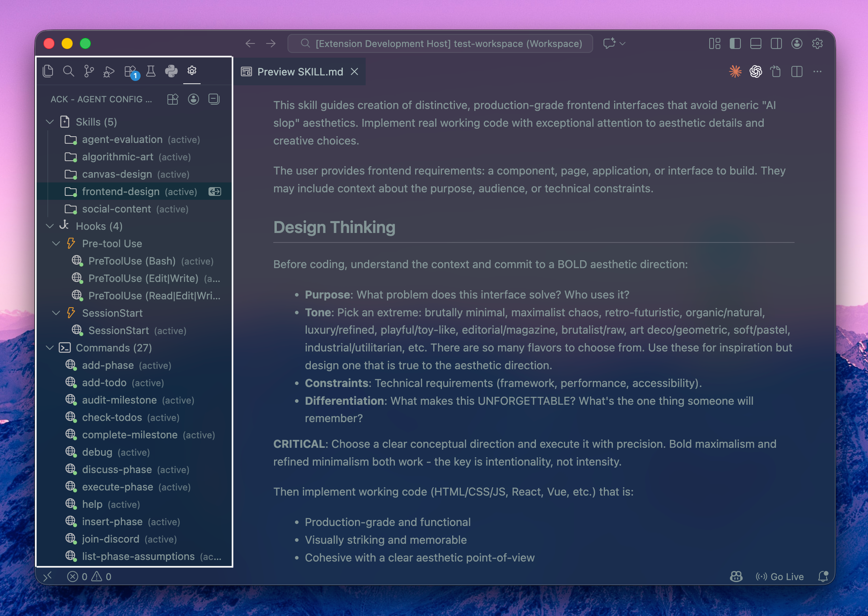Open the Python view in the activity bar

[171, 71]
